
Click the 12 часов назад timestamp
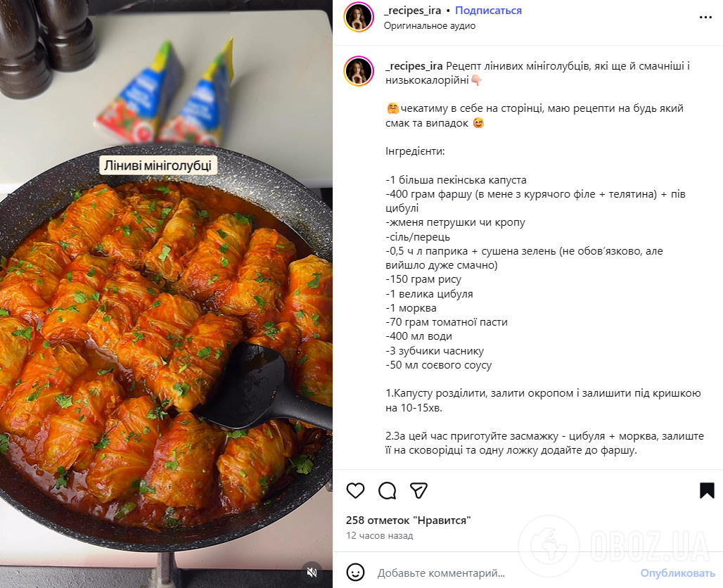(379, 536)
